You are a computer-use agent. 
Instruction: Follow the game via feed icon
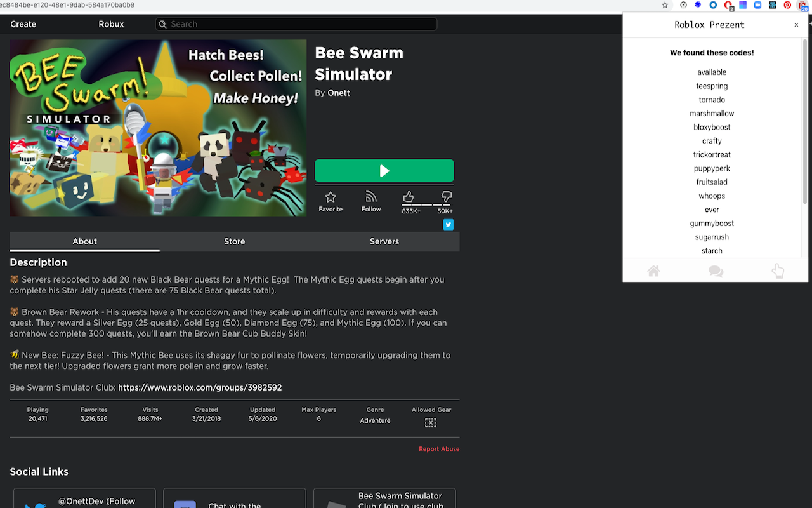[x=371, y=201]
